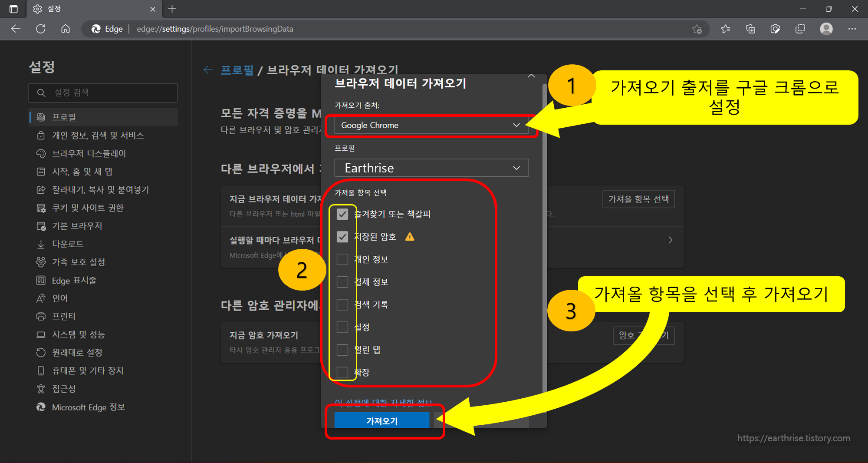Go to the home page icon
Screen dimensions: 868x463
click(x=66, y=29)
